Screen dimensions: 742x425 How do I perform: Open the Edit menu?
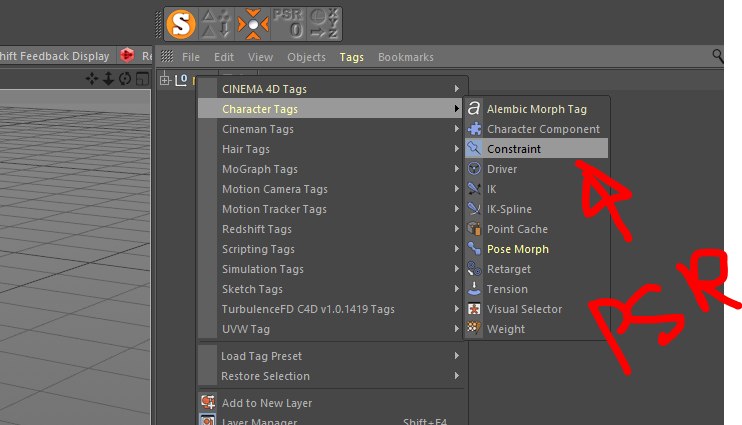pos(224,57)
